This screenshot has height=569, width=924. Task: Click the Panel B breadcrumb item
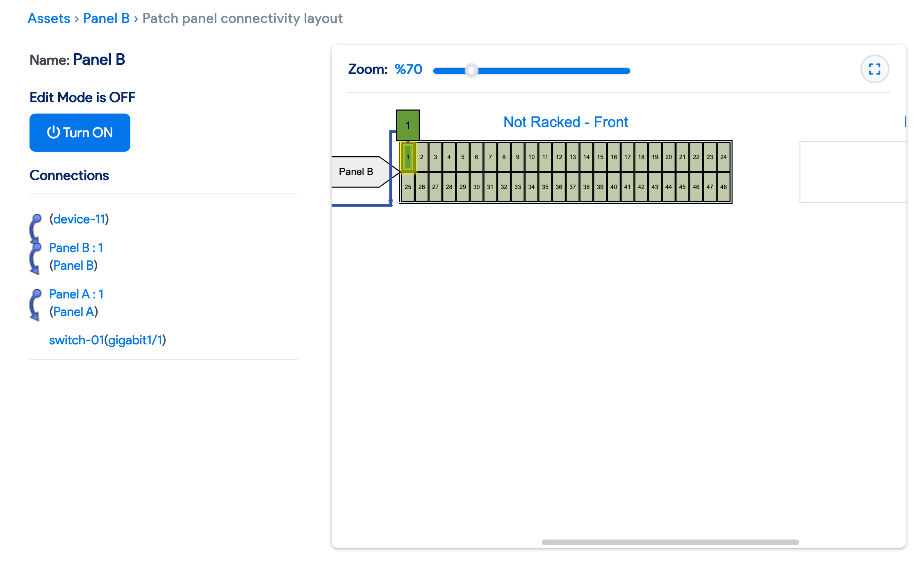(x=106, y=18)
